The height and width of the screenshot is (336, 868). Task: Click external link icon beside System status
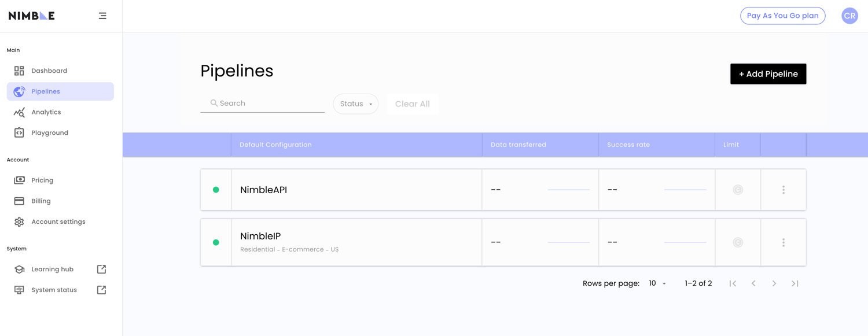(101, 290)
